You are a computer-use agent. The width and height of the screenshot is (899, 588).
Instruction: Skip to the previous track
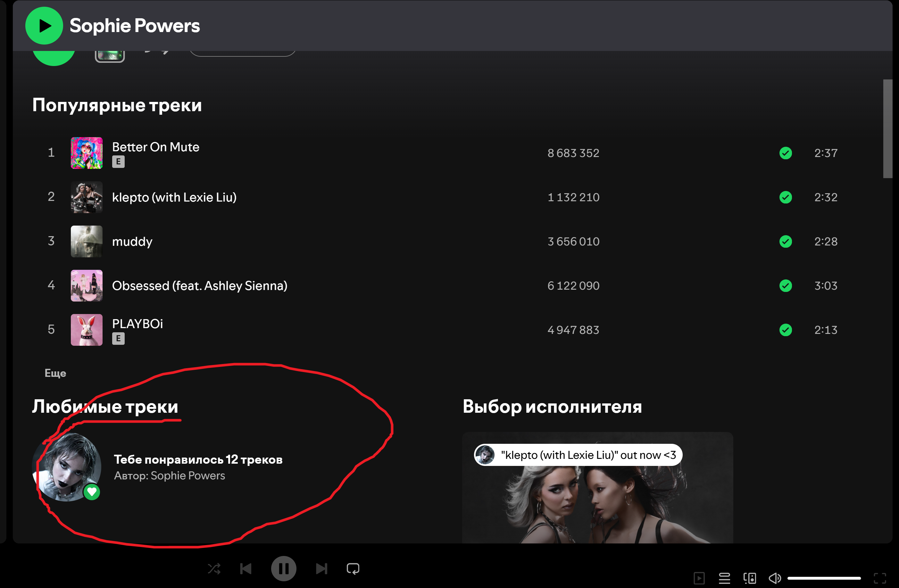[246, 568]
